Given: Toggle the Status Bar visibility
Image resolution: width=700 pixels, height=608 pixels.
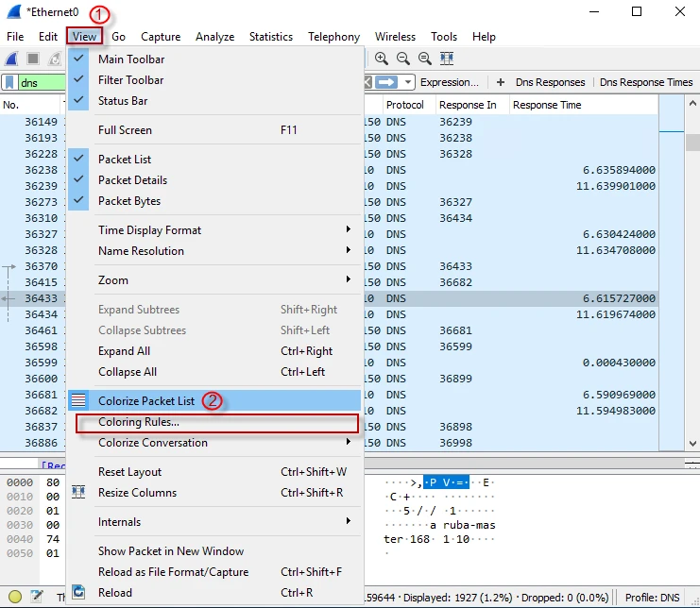Looking at the screenshot, I should click(x=123, y=101).
